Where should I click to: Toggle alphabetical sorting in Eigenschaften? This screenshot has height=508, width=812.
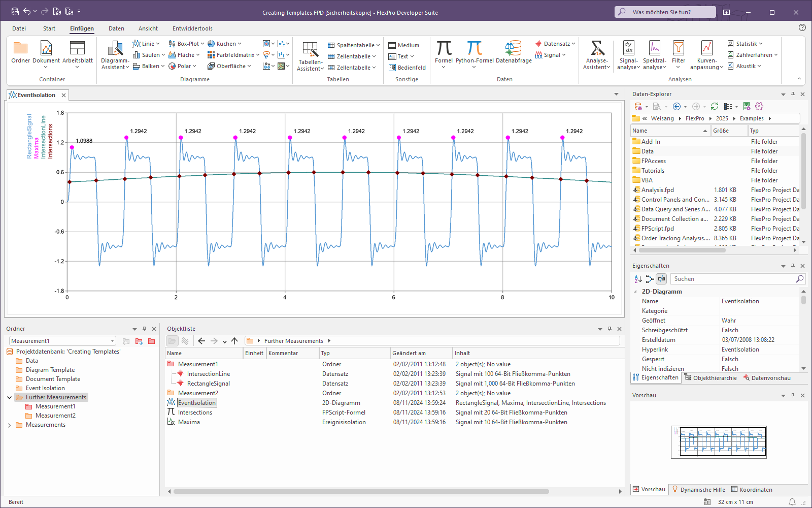[x=638, y=279]
